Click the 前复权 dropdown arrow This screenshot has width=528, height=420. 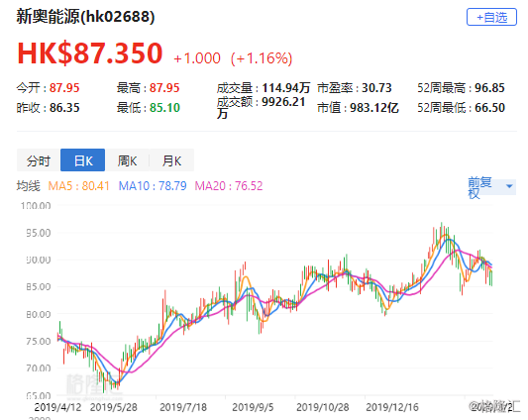tap(509, 186)
